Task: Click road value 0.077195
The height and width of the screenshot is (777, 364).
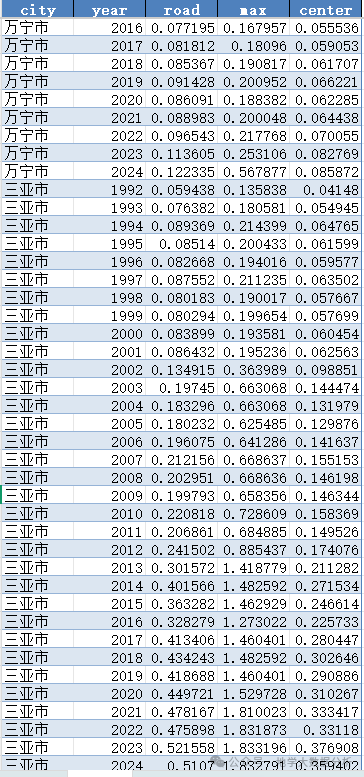Action: pyautogui.click(x=181, y=28)
